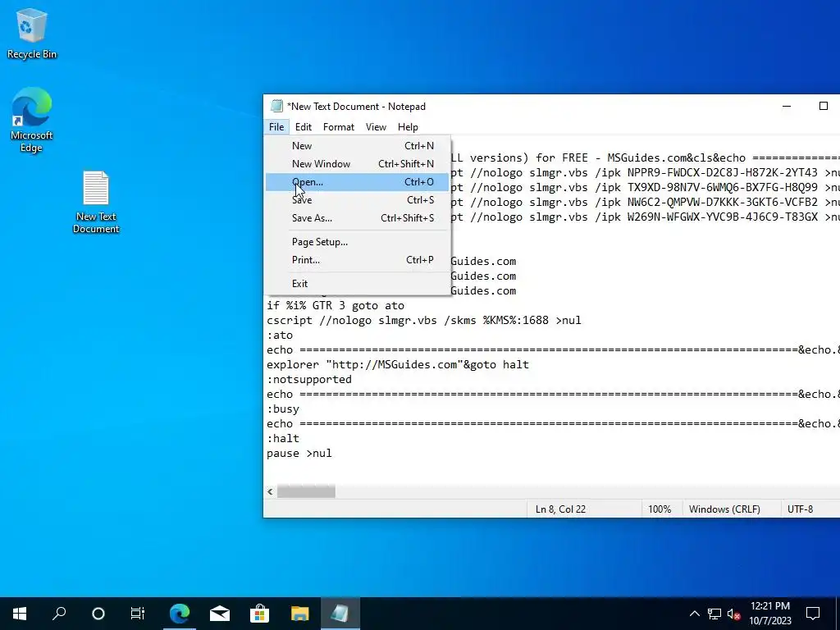The image size is (840, 630).
Task: Open muted volume tray icon
Action: [x=733, y=614]
